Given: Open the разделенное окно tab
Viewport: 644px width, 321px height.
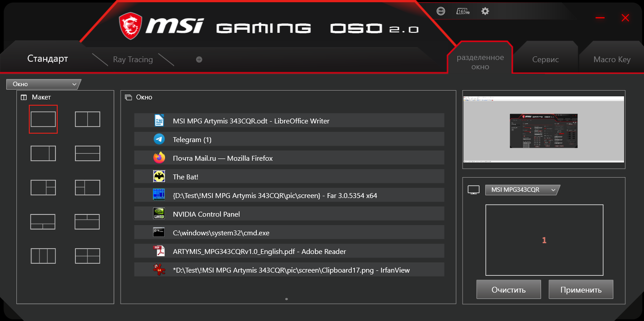Looking at the screenshot, I should 480,62.
